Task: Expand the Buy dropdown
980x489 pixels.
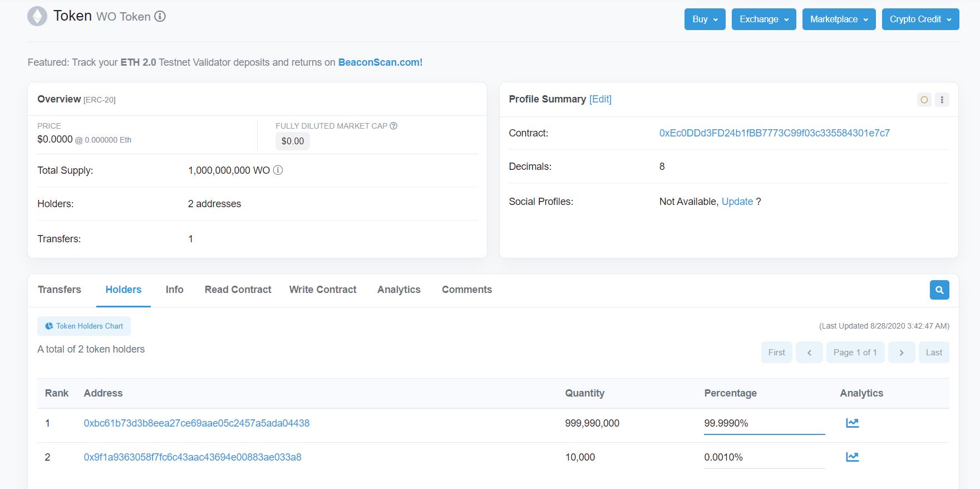Action: point(705,19)
